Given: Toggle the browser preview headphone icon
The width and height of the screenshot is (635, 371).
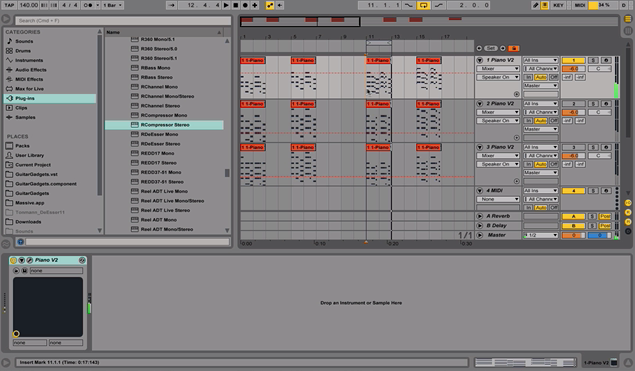Looking at the screenshot, I should coord(20,242).
